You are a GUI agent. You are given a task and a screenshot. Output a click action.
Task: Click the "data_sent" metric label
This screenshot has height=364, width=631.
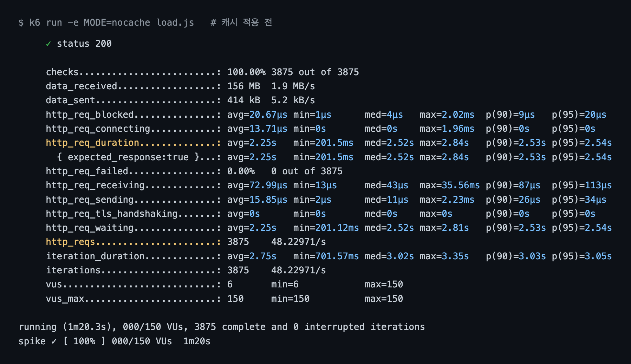pyautogui.click(x=71, y=100)
